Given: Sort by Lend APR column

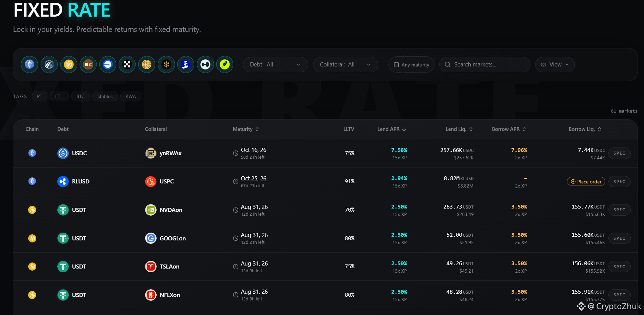Looking at the screenshot, I should tap(392, 129).
